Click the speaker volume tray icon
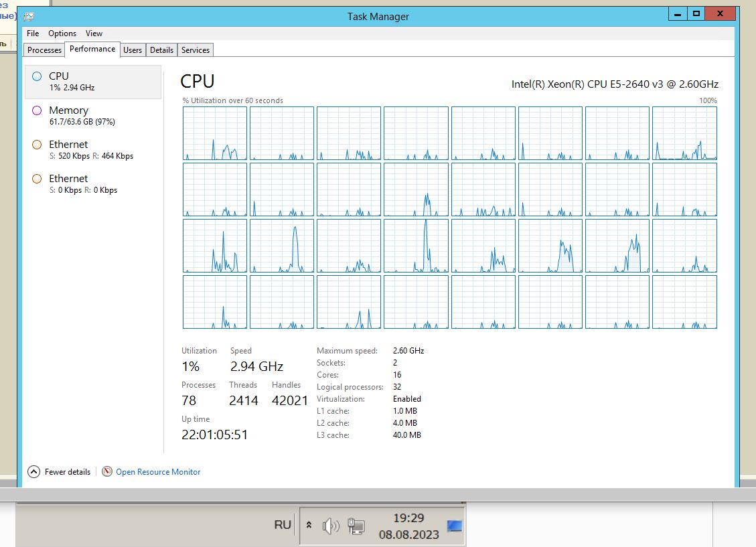The height and width of the screenshot is (547, 756). click(x=331, y=526)
